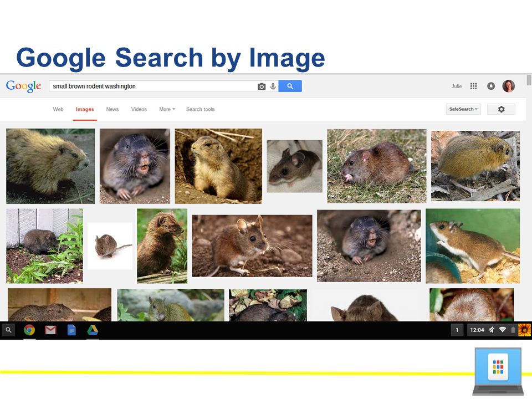Image resolution: width=532 pixels, height=399 pixels.
Task: Click the battery status icon
Action: coord(513,330)
